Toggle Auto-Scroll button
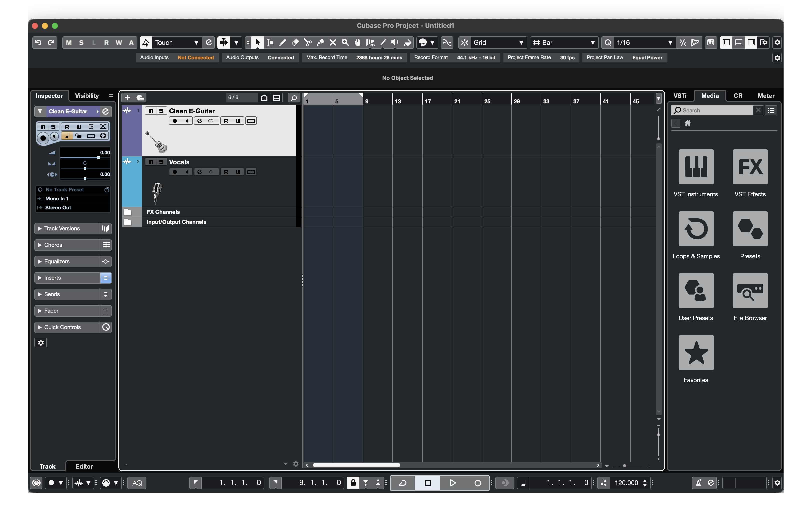812x530 pixels. click(224, 43)
